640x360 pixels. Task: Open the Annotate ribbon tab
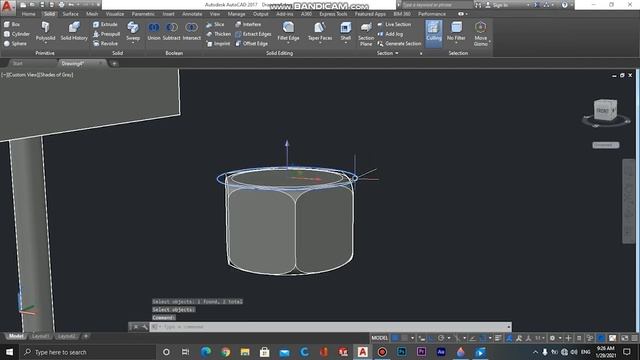(x=192, y=14)
